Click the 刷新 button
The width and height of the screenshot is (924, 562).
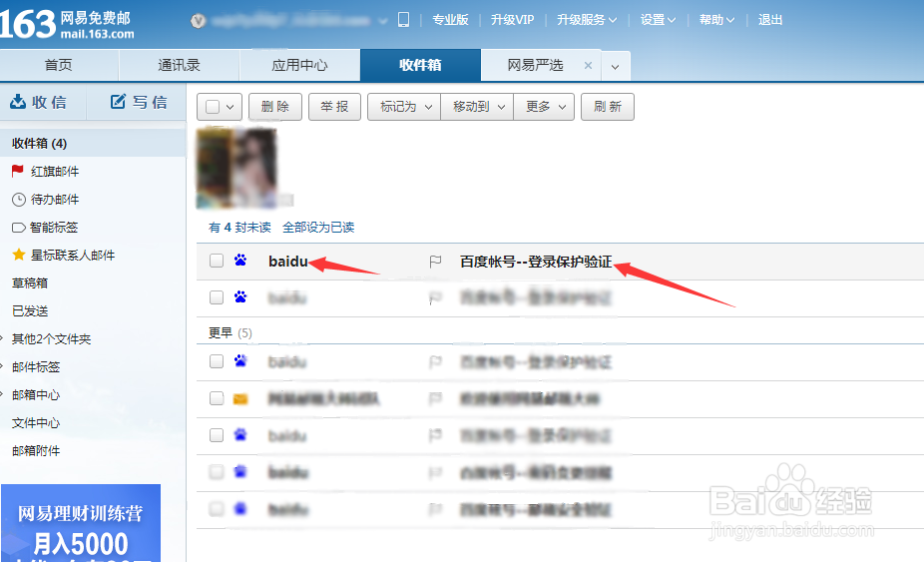click(x=608, y=107)
